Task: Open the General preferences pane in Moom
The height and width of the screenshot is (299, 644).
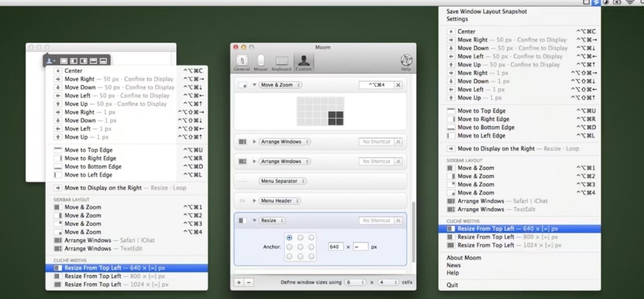Action: [241, 63]
